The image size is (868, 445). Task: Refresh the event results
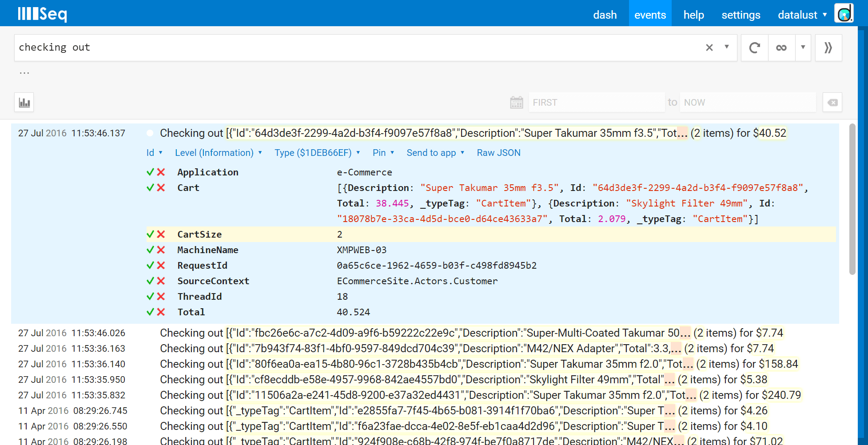tap(755, 48)
